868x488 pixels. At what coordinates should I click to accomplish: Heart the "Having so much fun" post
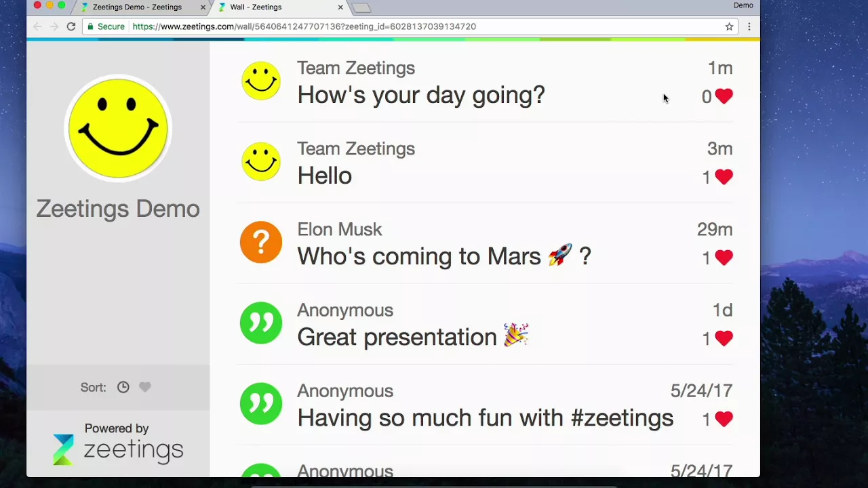pos(724,419)
